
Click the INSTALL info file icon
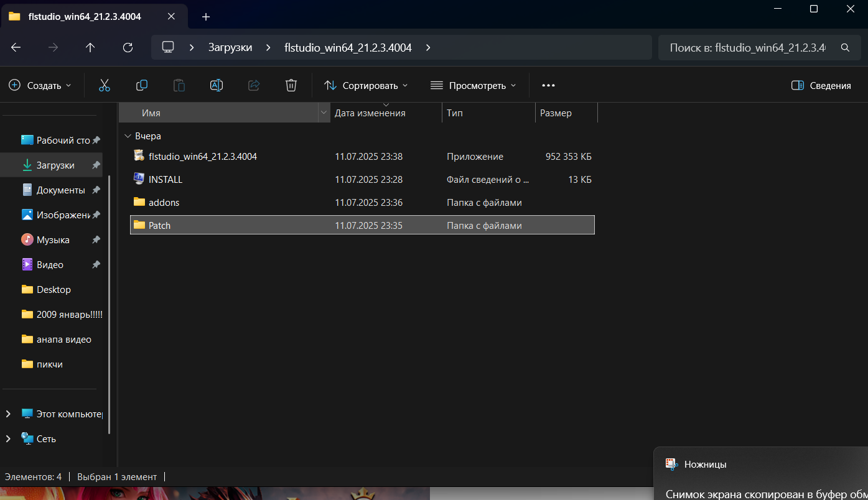point(139,179)
